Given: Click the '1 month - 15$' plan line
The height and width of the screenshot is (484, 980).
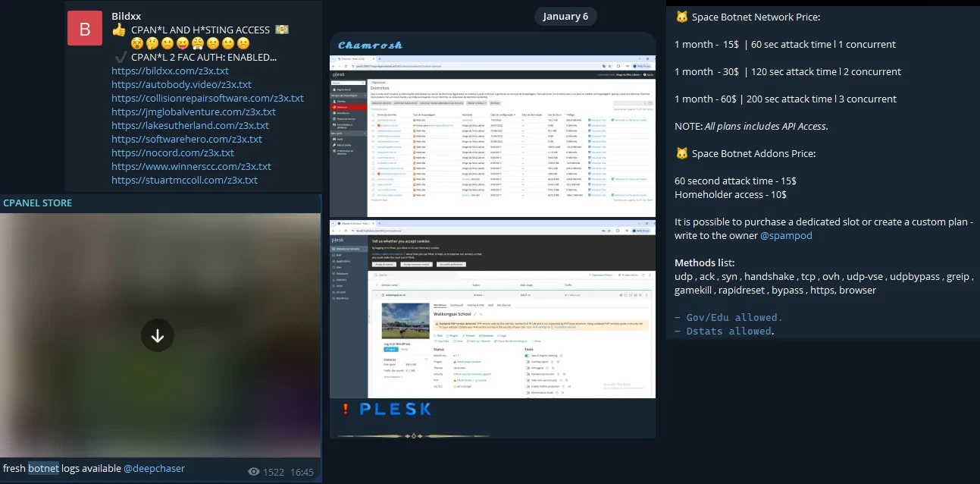Looking at the screenshot, I should tap(785, 44).
